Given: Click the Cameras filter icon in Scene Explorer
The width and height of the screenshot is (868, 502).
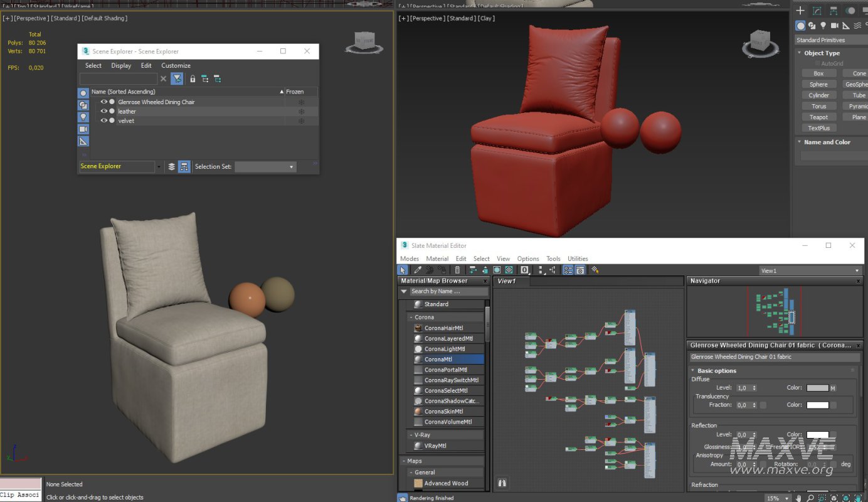Looking at the screenshot, I should point(83,129).
